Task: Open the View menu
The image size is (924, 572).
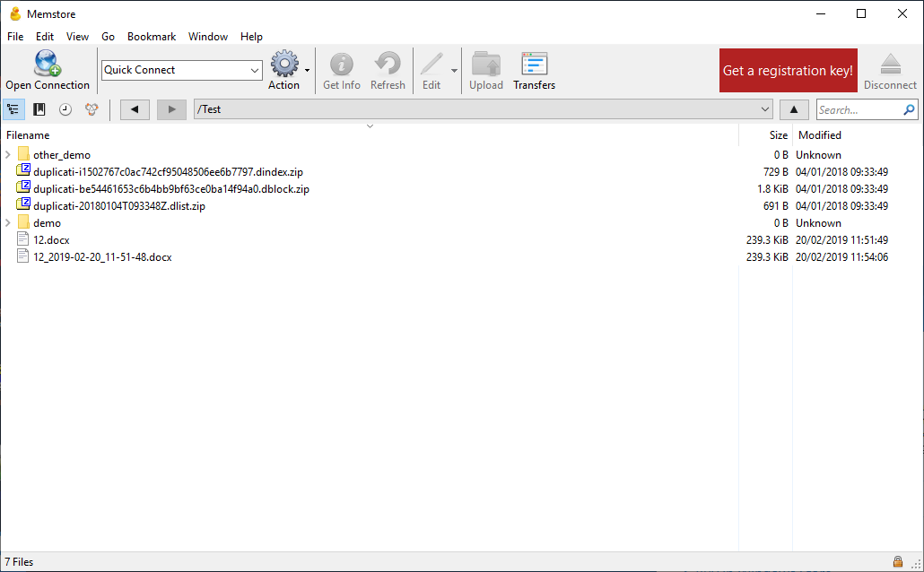Action: [77, 37]
